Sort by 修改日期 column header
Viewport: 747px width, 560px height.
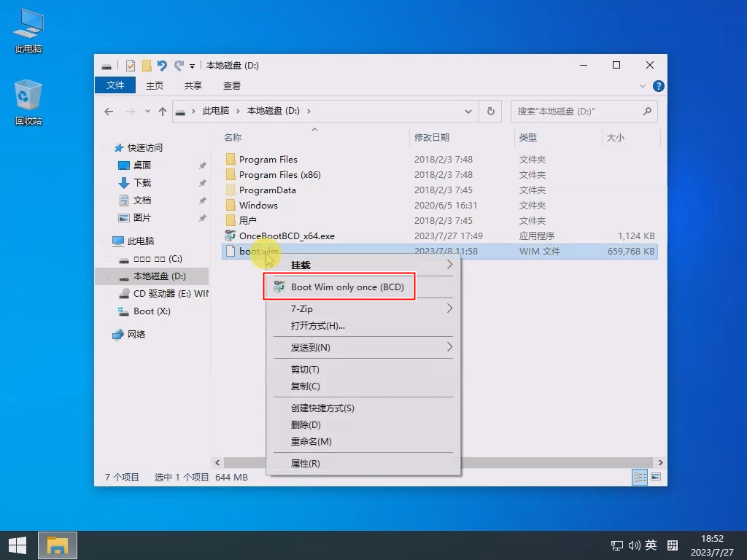[x=432, y=138]
